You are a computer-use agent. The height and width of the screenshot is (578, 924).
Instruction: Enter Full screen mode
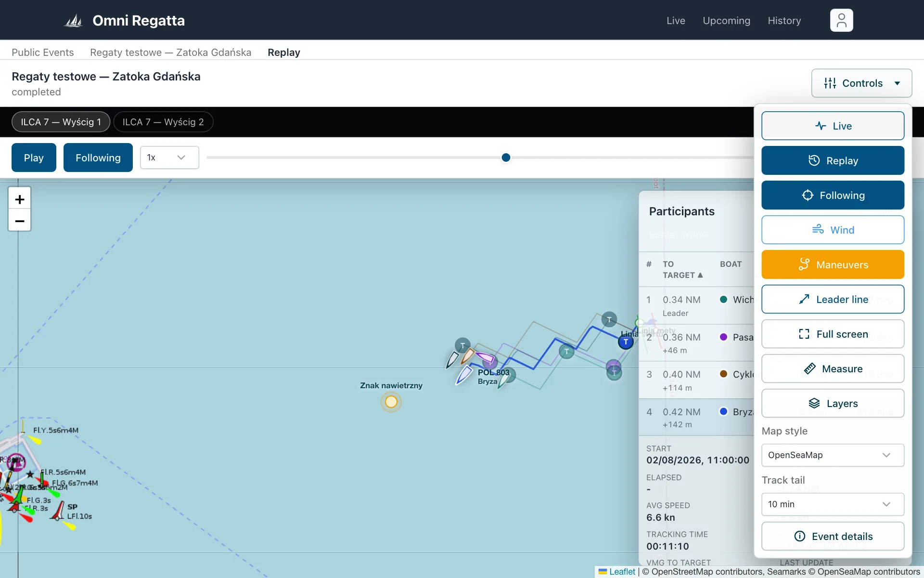coord(833,334)
